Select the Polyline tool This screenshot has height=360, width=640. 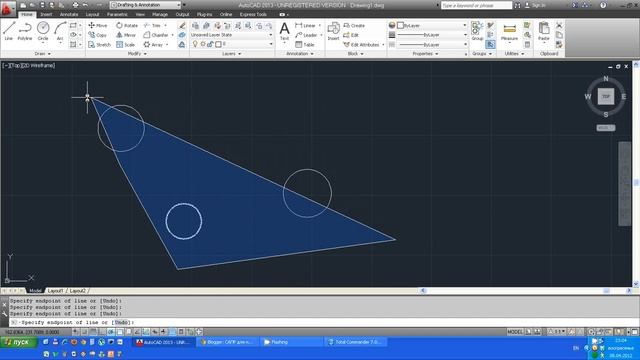[25, 31]
